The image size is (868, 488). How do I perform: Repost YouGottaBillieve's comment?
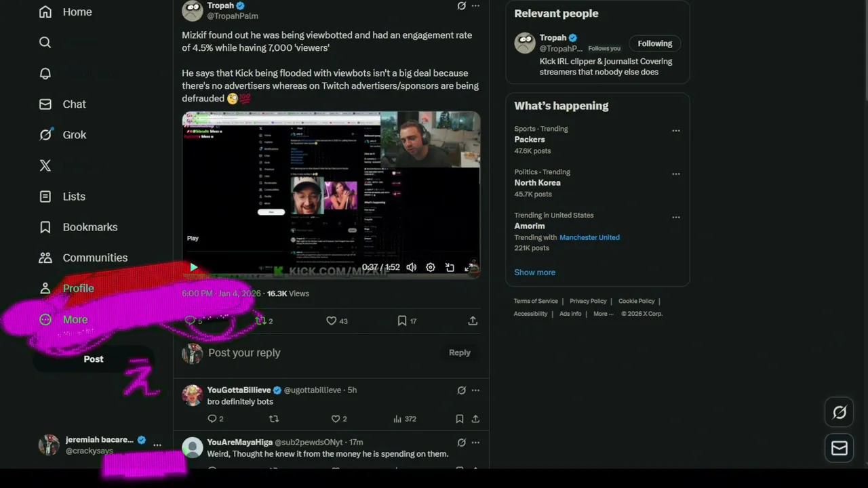click(x=274, y=419)
